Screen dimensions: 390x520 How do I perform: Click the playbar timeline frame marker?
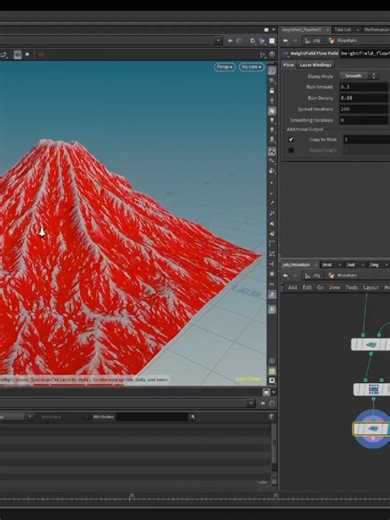click(x=132, y=496)
